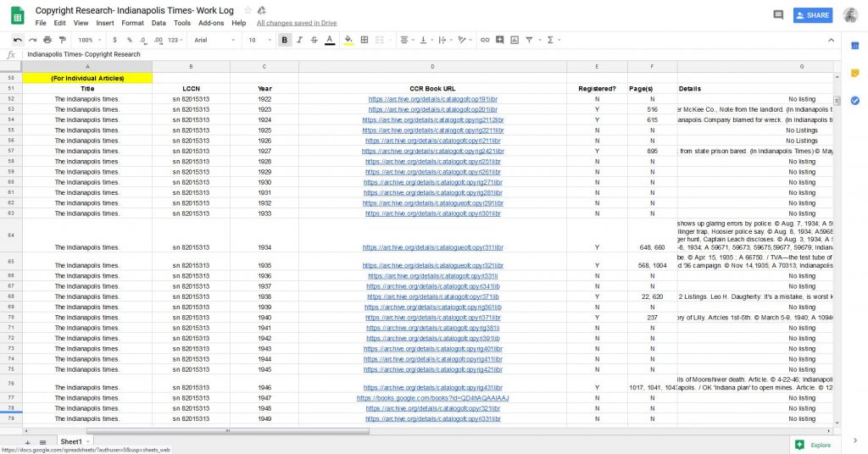Collapse the toolbar with the up chevron
868x454 pixels.
(831, 40)
